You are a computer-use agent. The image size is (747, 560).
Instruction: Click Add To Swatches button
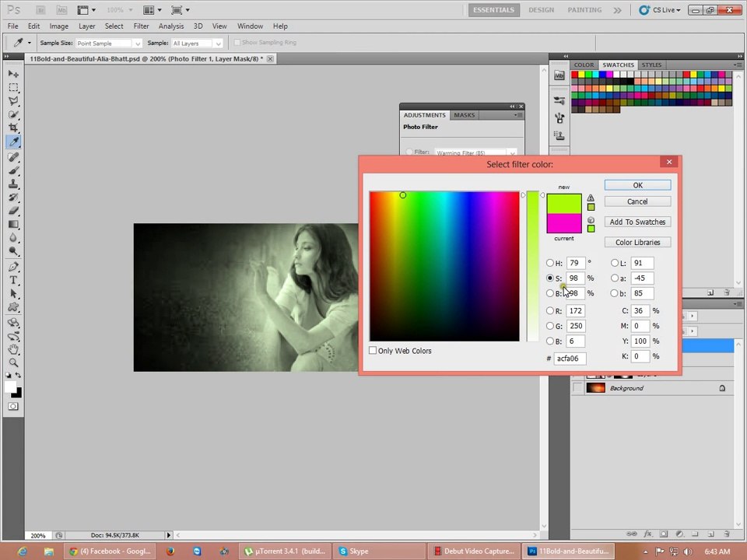637,222
